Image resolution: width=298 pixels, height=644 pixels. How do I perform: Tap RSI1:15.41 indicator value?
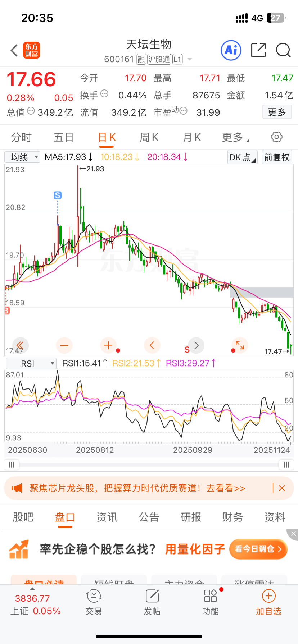point(85,363)
